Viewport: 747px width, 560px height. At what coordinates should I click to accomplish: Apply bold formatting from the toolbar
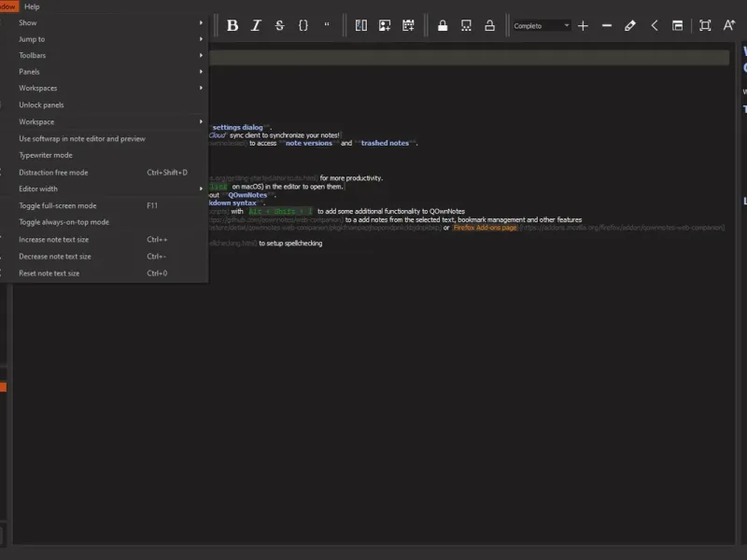tap(233, 25)
